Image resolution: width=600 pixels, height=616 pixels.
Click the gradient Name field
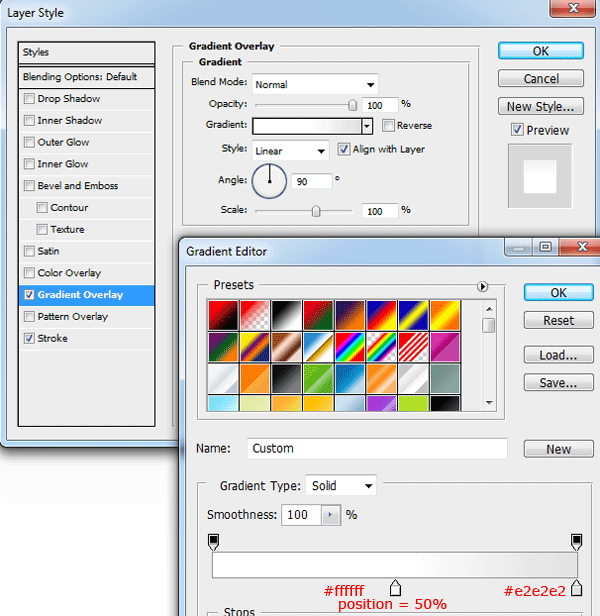point(377,448)
